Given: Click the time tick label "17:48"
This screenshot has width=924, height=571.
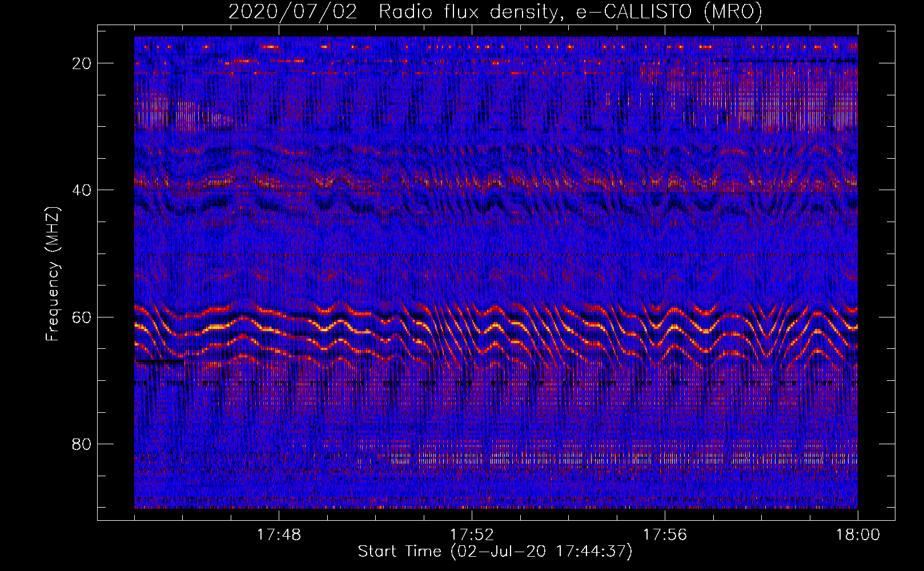Looking at the screenshot, I should click(279, 535).
